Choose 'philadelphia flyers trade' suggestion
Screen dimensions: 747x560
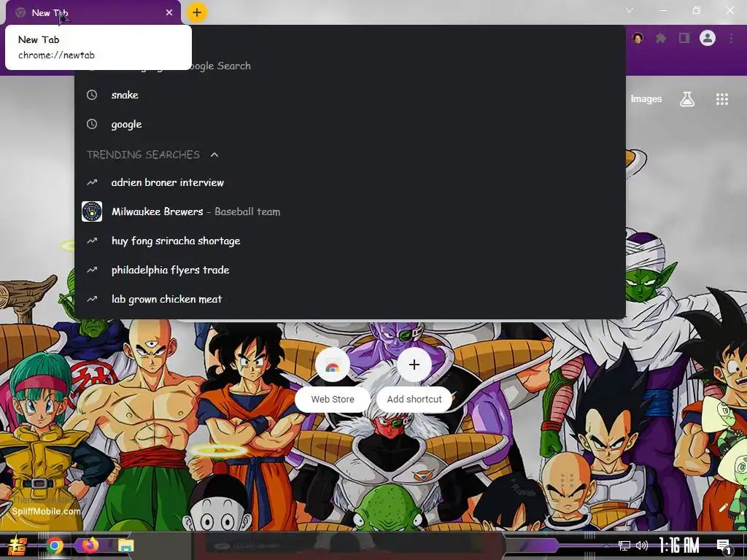(350, 270)
